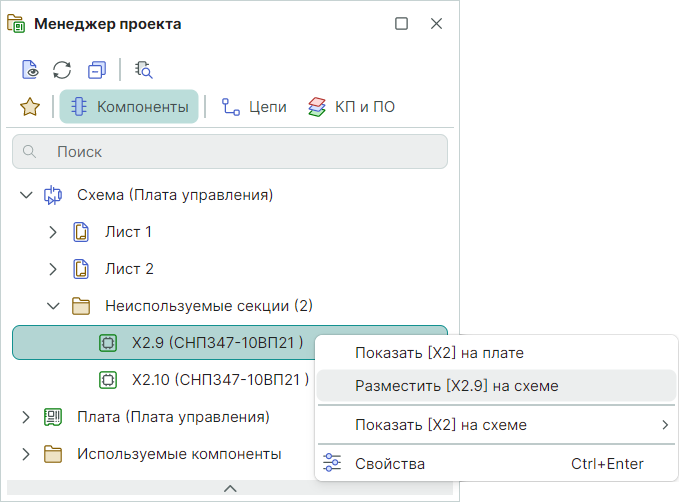Focus the Поиск search field
Image resolution: width=679 pixels, height=502 pixels.
[230, 152]
